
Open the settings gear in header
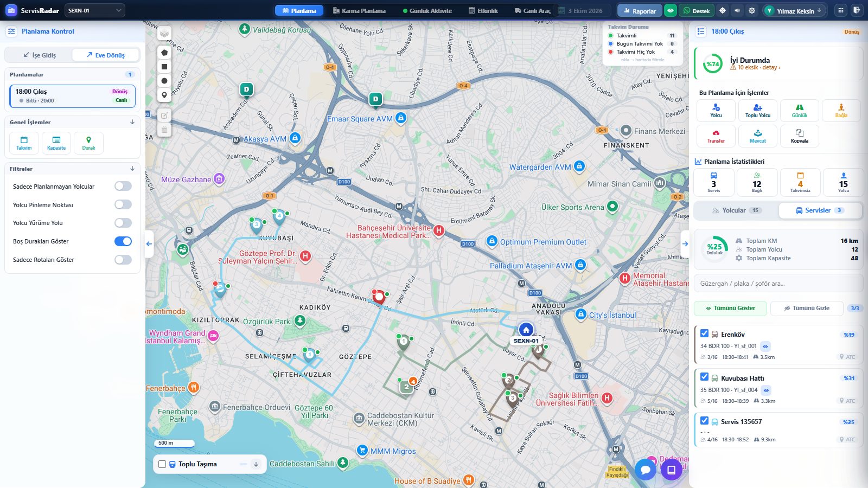tap(751, 10)
